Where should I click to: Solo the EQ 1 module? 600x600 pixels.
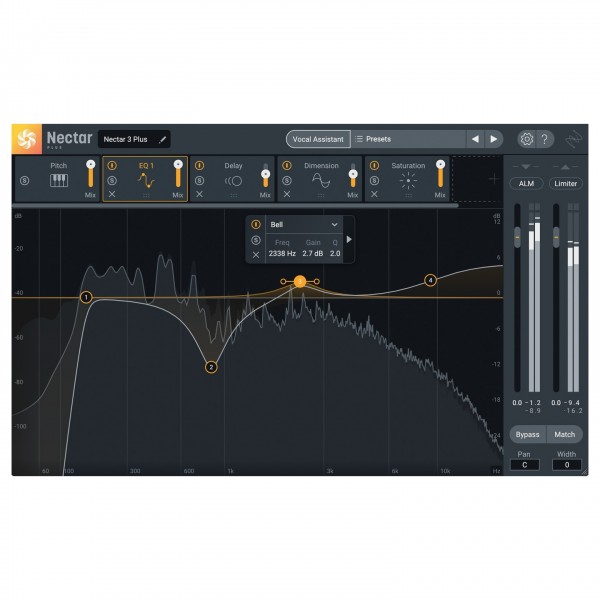point(112,180)
